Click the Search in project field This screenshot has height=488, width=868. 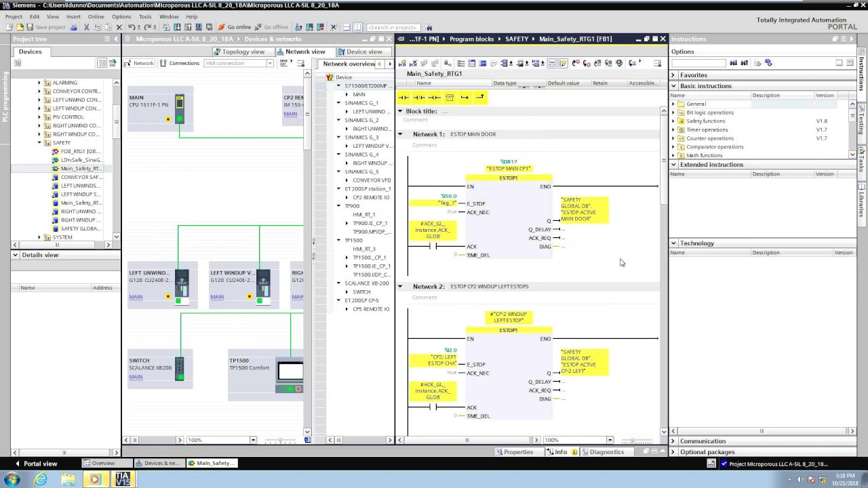394,27
